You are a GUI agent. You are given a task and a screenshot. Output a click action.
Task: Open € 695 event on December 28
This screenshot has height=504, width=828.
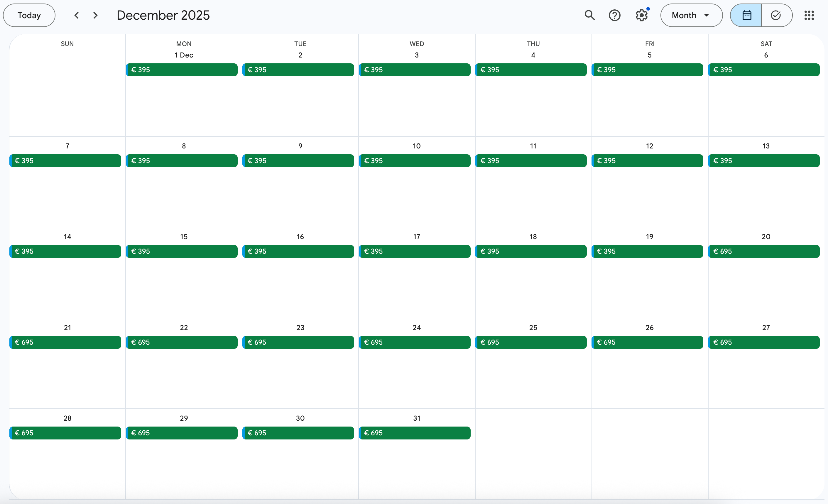click(x=65, y=433)
